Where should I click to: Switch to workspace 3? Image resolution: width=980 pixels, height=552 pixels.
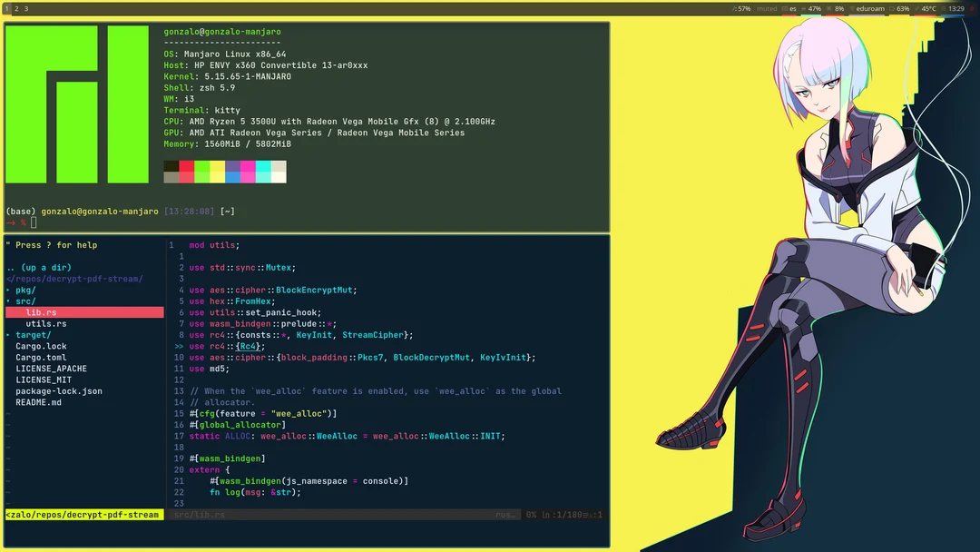[x=25, y=6]
